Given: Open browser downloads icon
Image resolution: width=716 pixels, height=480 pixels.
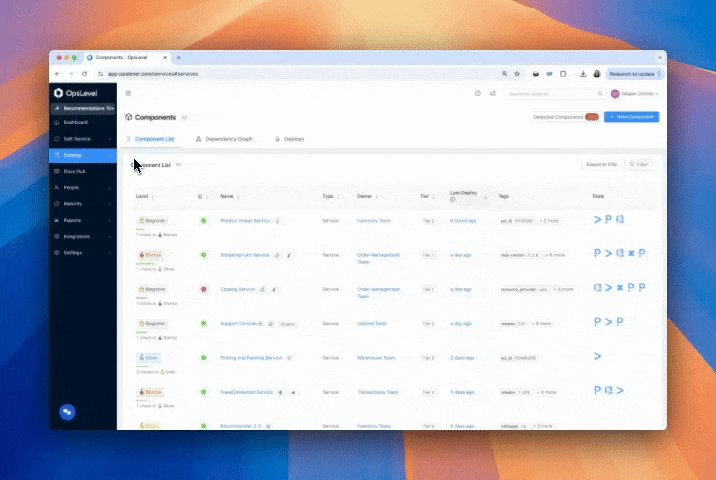Looking at the screenshot, I should [583, 74].
